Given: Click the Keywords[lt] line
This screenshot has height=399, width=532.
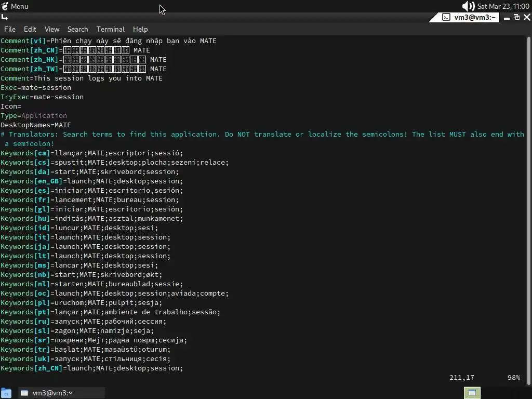Looking at the screenshot, I should click(x=86, y=256).
